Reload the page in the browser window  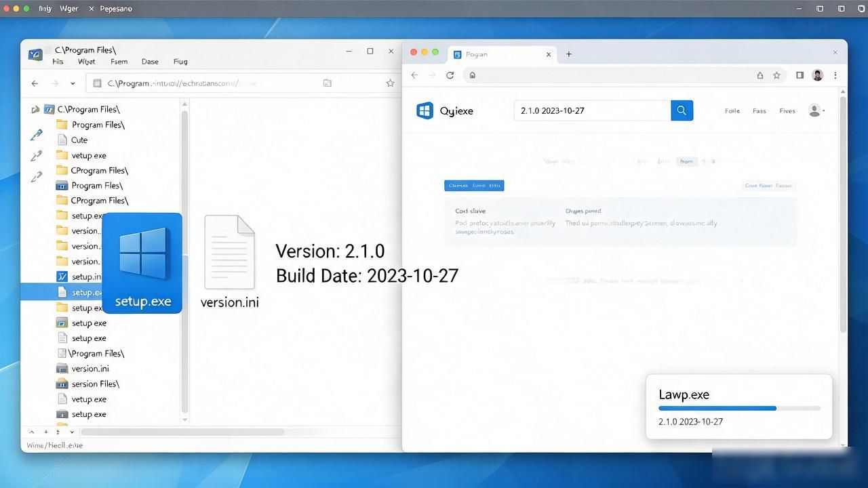point(450,75)
